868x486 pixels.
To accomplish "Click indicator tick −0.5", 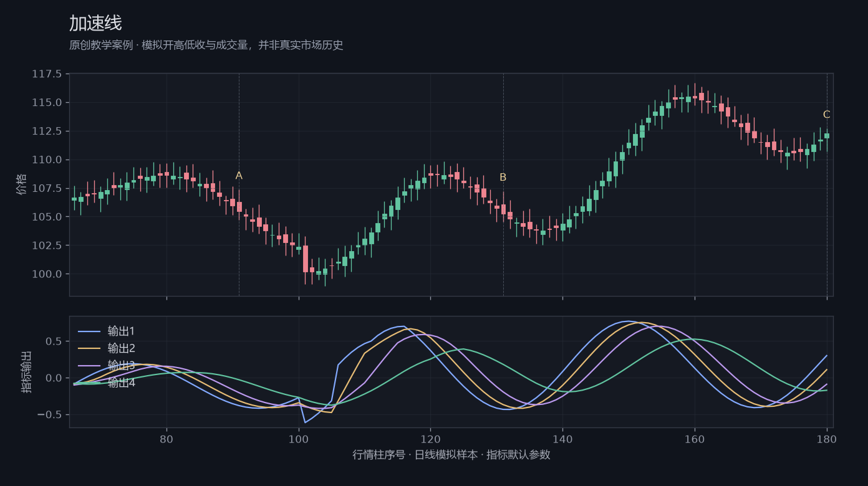I will pyautogui.click(x=49, y=415).
